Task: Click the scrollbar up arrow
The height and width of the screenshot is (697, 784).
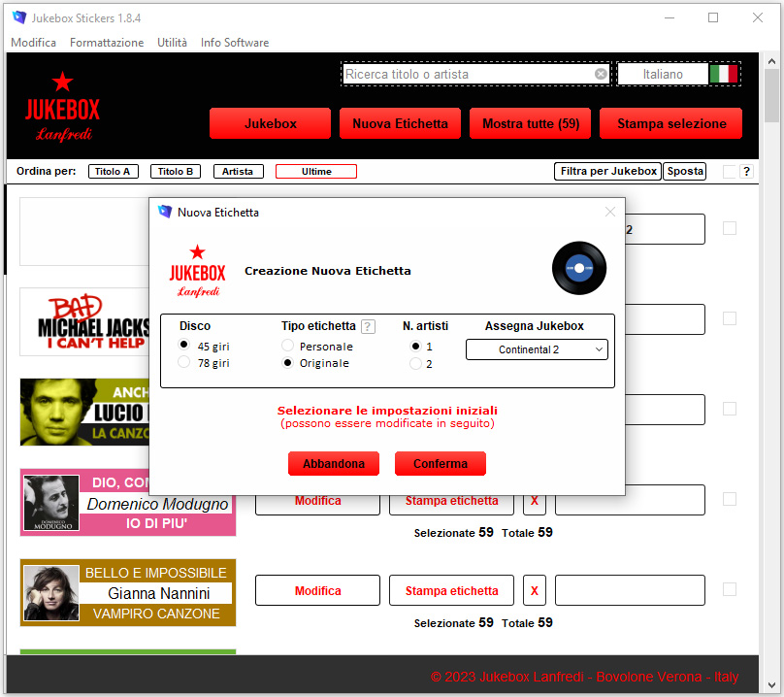Action: pyautogui.click(x=771, y=61)
